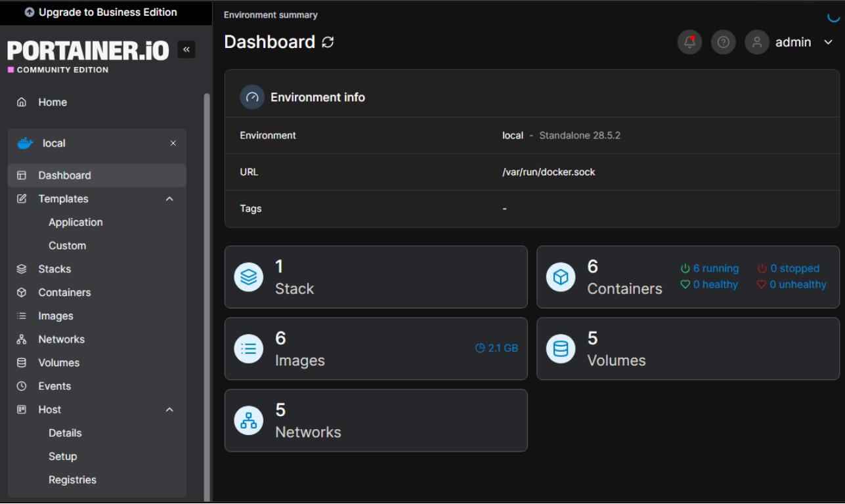Viewport: 845px width, 504px height.
Task: Open the help icon in header
Action: [x=724, y=41]
